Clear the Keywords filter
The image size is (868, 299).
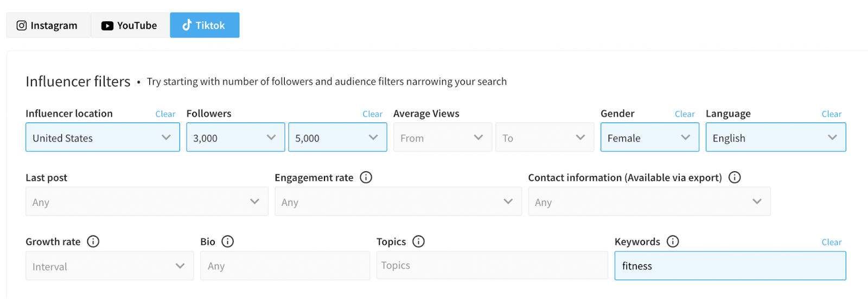coord(831,243)
